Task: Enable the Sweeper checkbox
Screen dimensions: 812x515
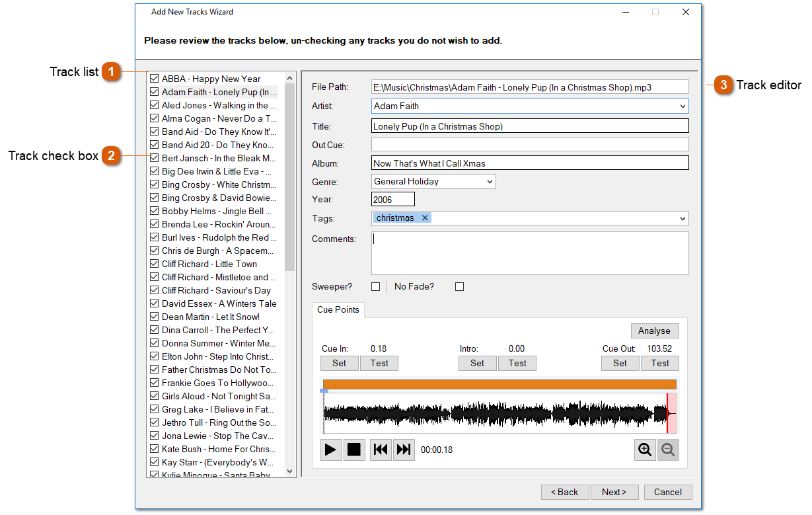Action: (x=375, y=287)
